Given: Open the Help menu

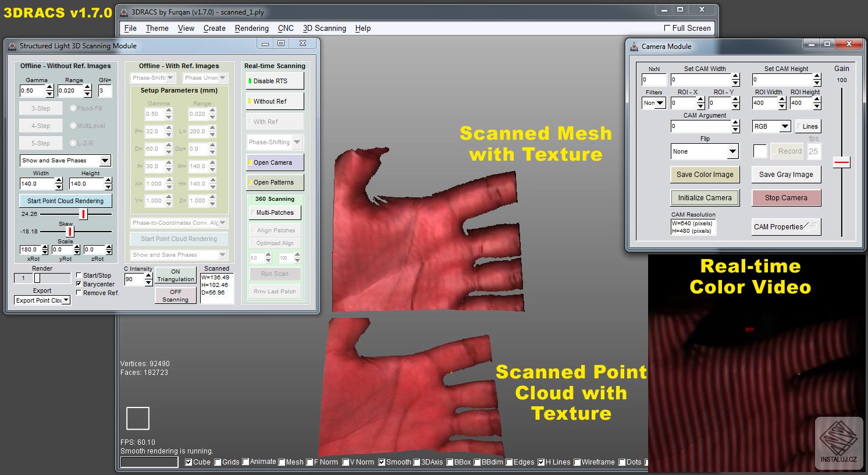Looking at the screenshot, I should (x=363, y=28).
